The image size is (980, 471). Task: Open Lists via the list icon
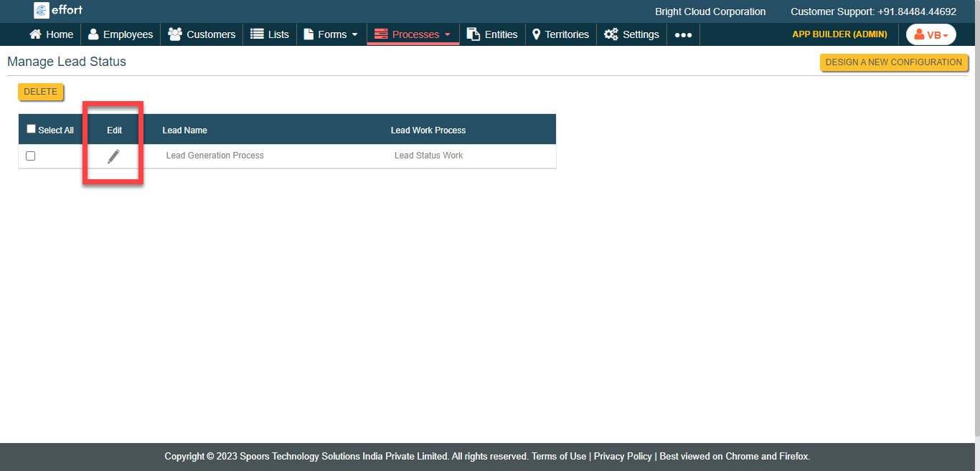(x=257, y=34)
